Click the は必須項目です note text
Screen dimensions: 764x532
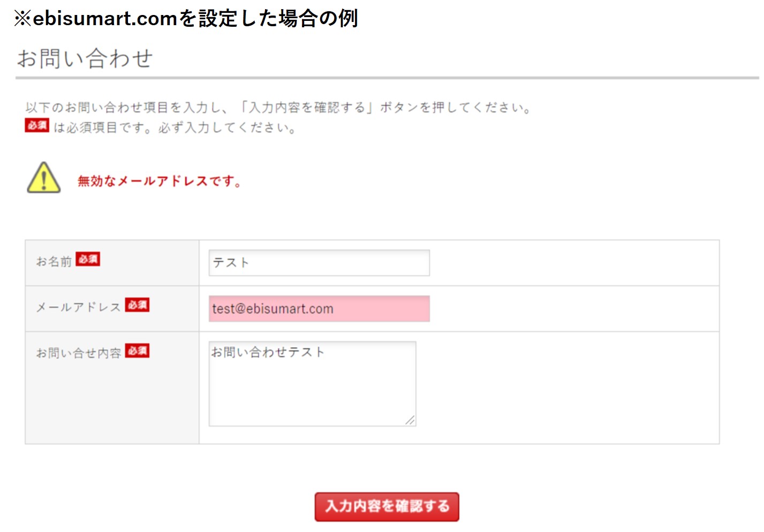point(175,128)
